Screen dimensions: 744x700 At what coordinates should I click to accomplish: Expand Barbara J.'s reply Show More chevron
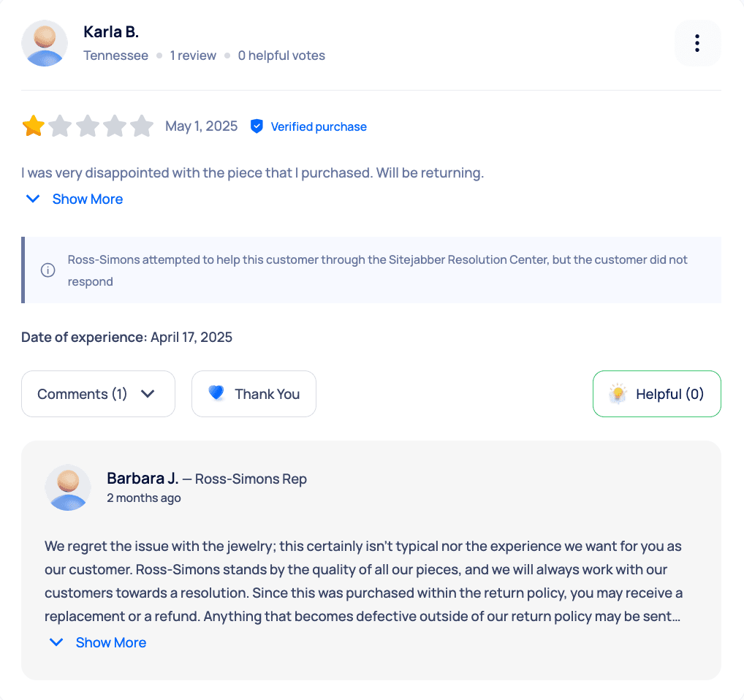pyautogui.click(x=56, y=642)
